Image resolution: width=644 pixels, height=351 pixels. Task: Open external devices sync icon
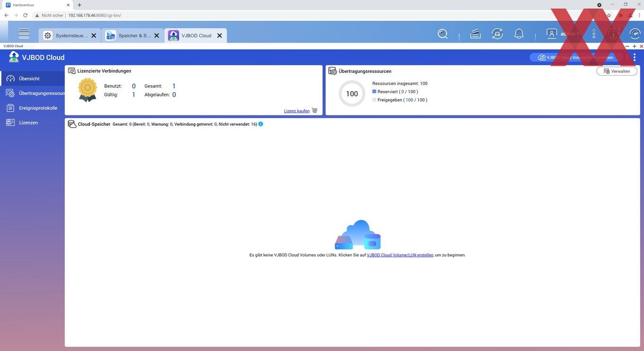pos(497,34)
